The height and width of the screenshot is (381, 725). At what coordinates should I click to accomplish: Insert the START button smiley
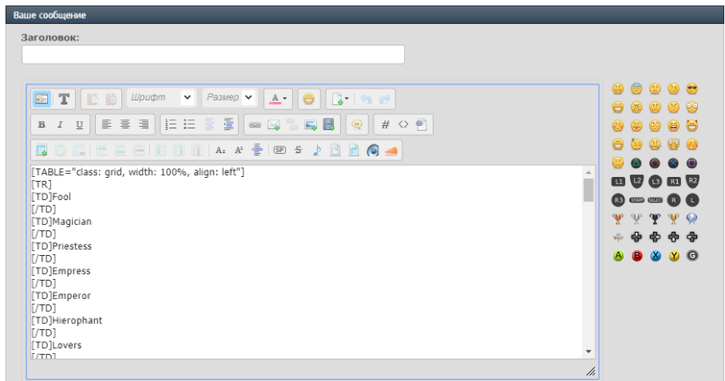[x=637, y=200]
